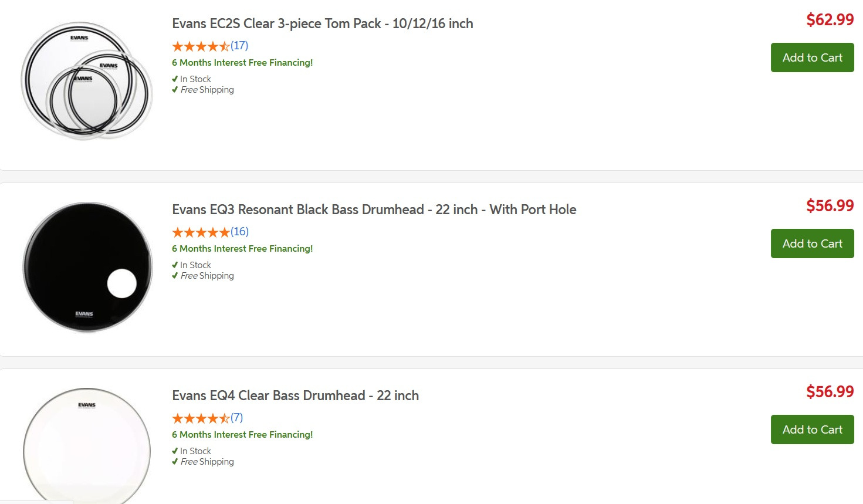Click Free Shipping text under the EQ3 drumhead

[207, 276]
